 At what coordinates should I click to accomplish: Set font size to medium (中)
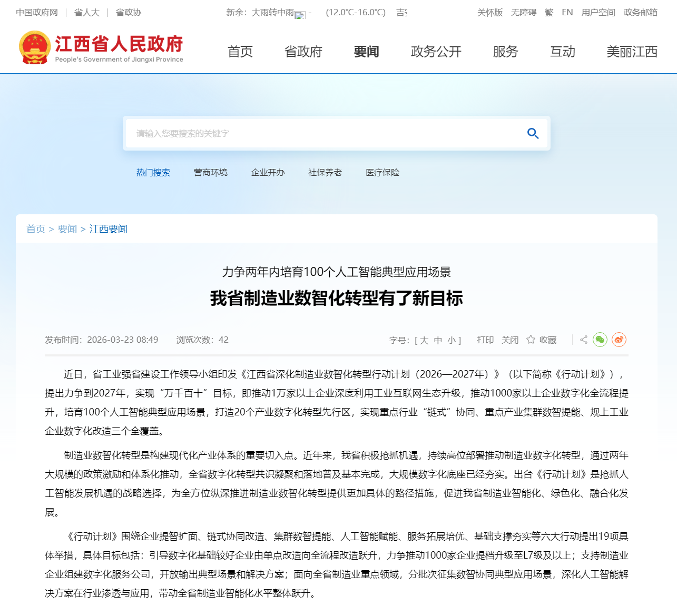pyautogui.click(x=438, y=341)
